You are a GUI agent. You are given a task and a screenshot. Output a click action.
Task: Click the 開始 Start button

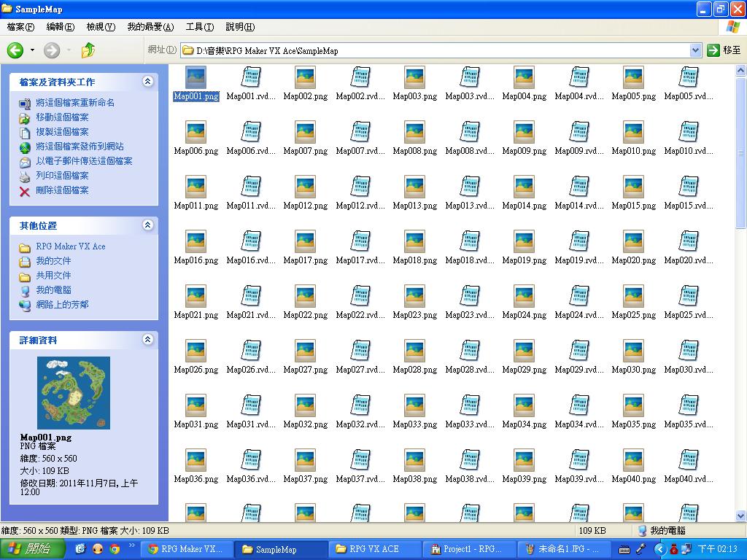coord(32,549)
